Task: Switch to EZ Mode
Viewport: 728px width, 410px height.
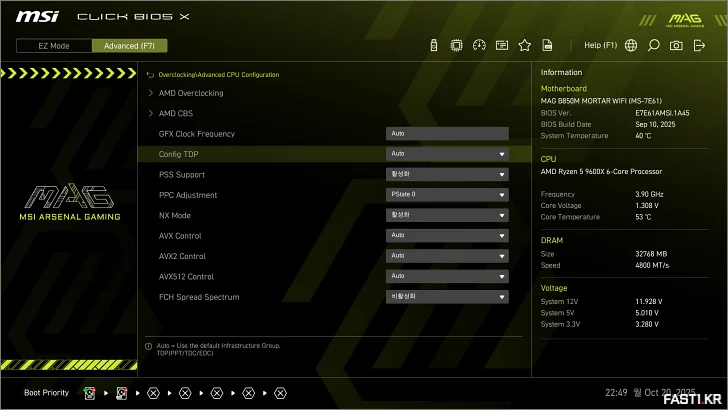Action: click(x=54, y=46)
